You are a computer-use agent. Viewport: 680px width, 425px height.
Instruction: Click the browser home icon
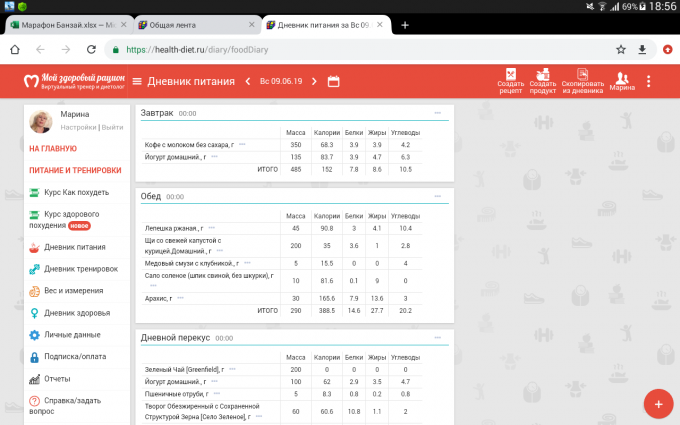pos(15,49)
